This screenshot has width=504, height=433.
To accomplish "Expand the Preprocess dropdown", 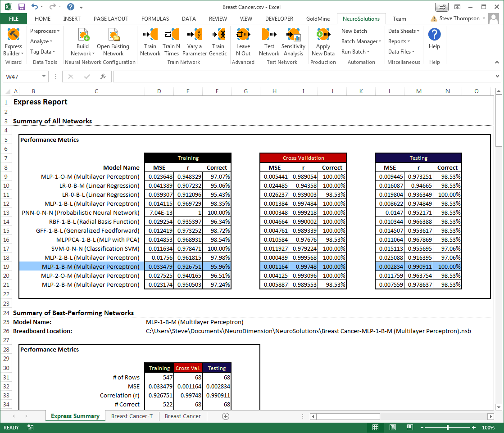I will [45, 31].
